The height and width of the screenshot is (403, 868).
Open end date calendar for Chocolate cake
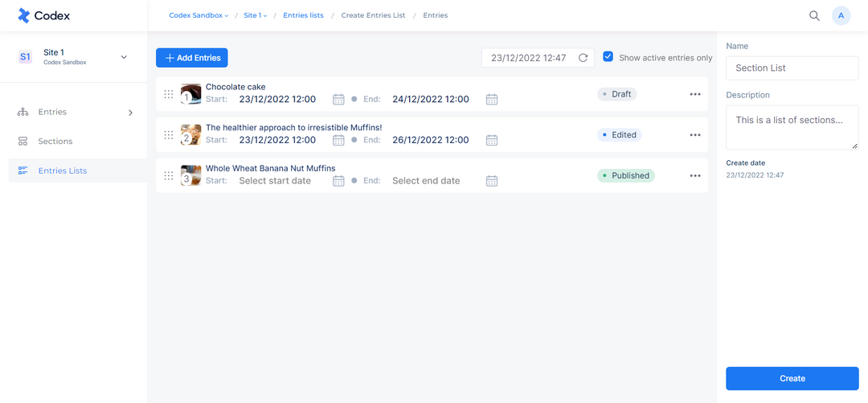point(492,99)
